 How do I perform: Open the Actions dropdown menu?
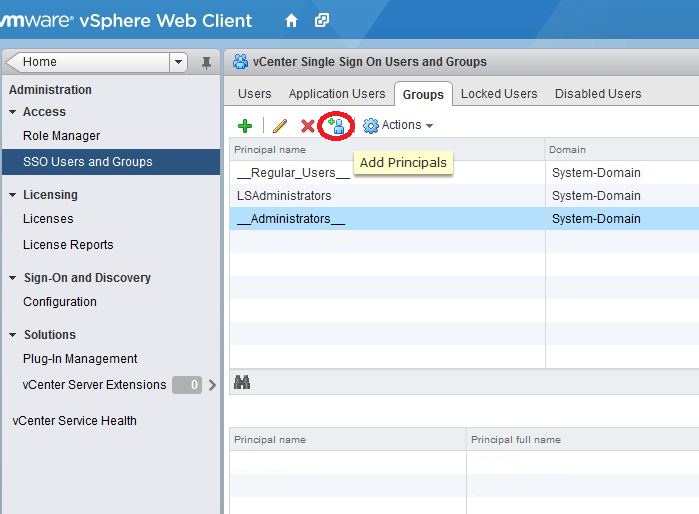(x=399, y=126)
